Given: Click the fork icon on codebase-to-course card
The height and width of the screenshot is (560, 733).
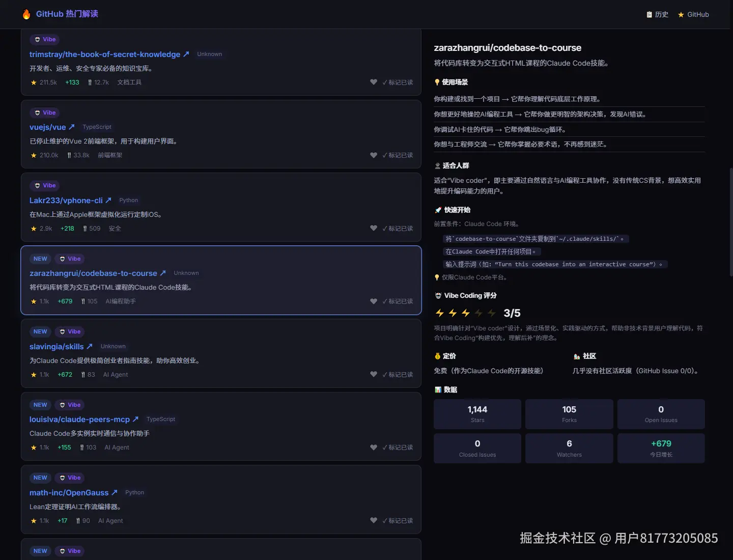Looking at the screenshot, I should [x=82, y=301].
